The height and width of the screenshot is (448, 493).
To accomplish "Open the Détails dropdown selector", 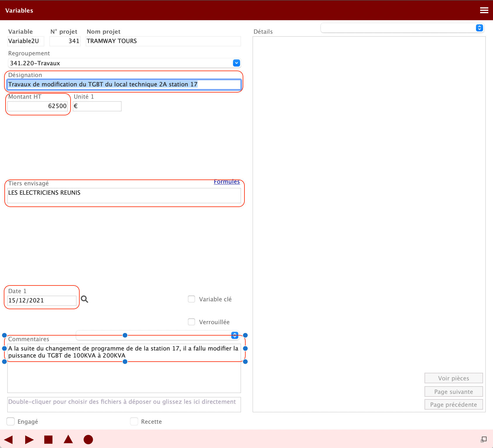I will (403, 28).
